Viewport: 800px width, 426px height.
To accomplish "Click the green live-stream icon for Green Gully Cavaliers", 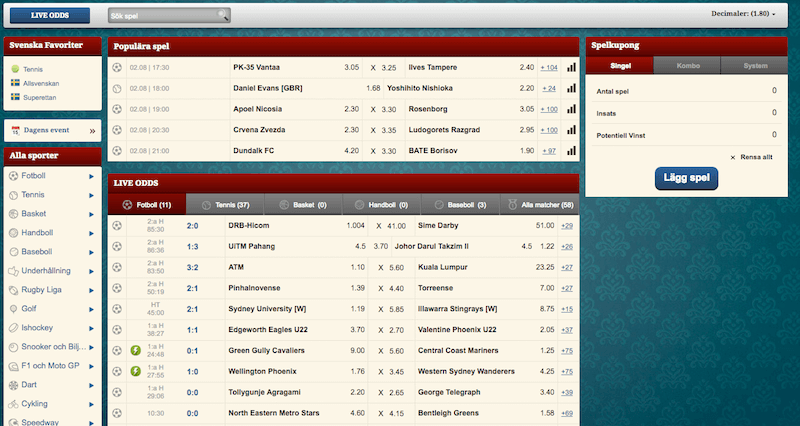I will pyautogui.click(x=135, y=350).
